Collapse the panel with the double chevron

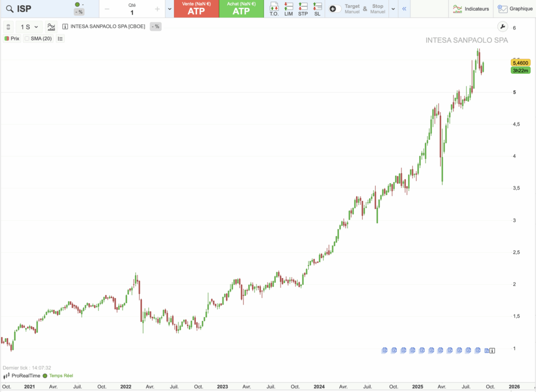pos(403,8)
